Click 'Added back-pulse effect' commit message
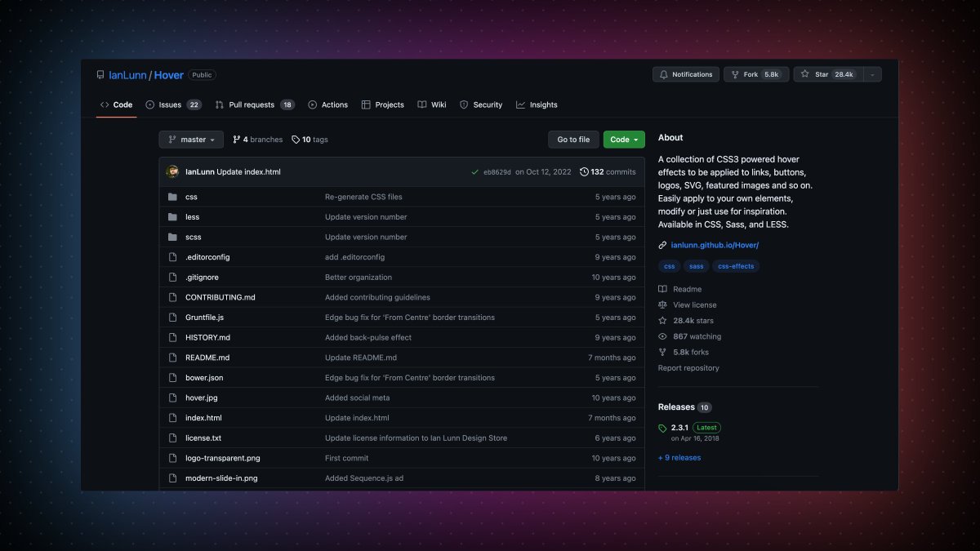The height and width of the screenshot is (551, 980). (x=368, y=337)
